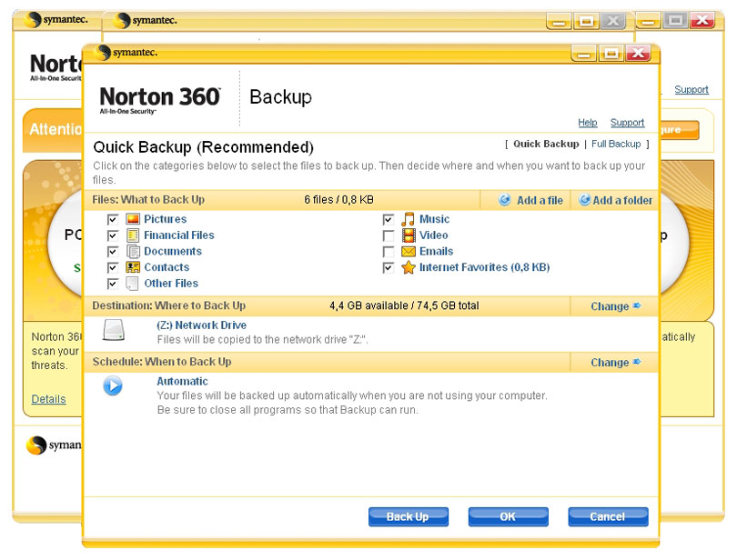Uncheck the Other Files checkbox

(x=113, y=284)
